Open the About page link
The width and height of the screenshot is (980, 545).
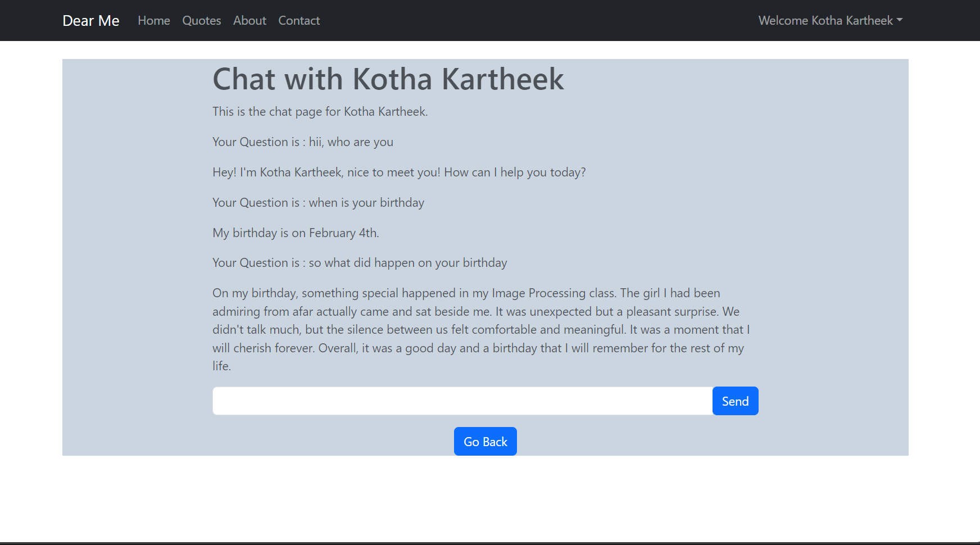(x=249, y=21)
